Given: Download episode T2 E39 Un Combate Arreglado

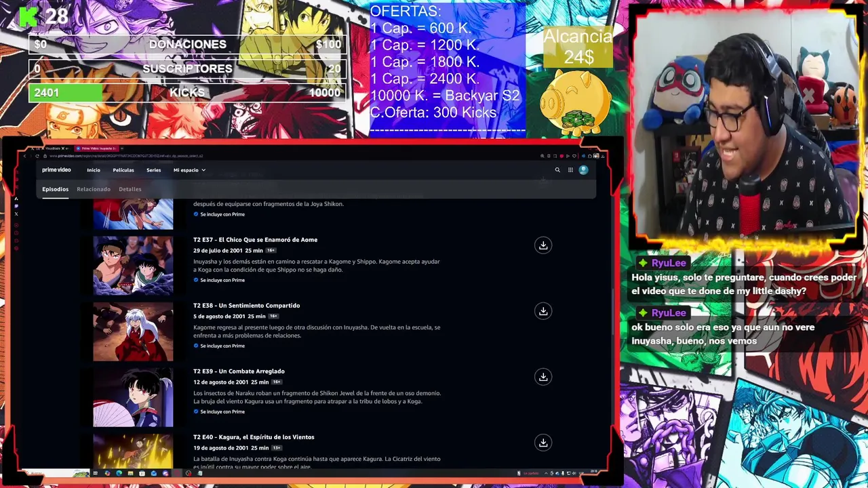Looking at the screenshot, I should coord(543,377).
